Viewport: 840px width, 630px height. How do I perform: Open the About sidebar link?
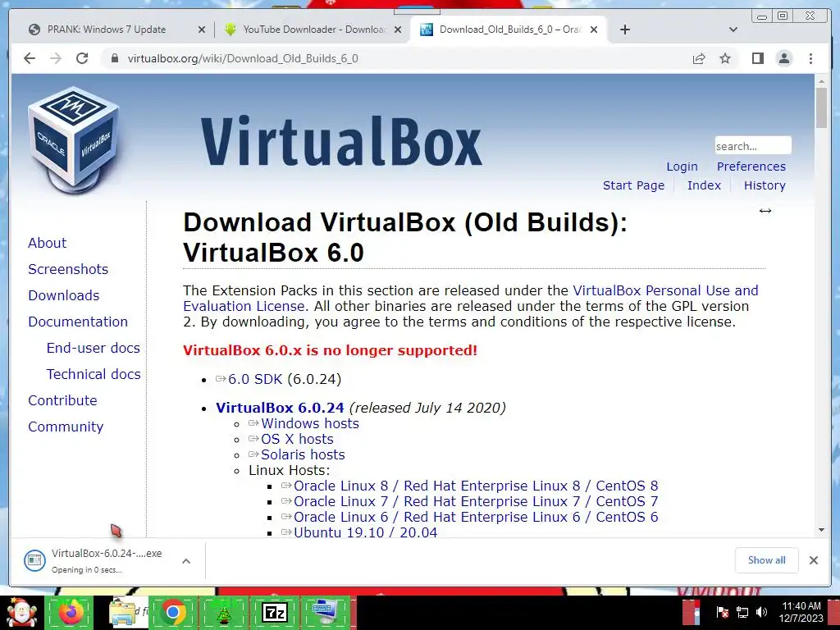(x=47, y=243)
